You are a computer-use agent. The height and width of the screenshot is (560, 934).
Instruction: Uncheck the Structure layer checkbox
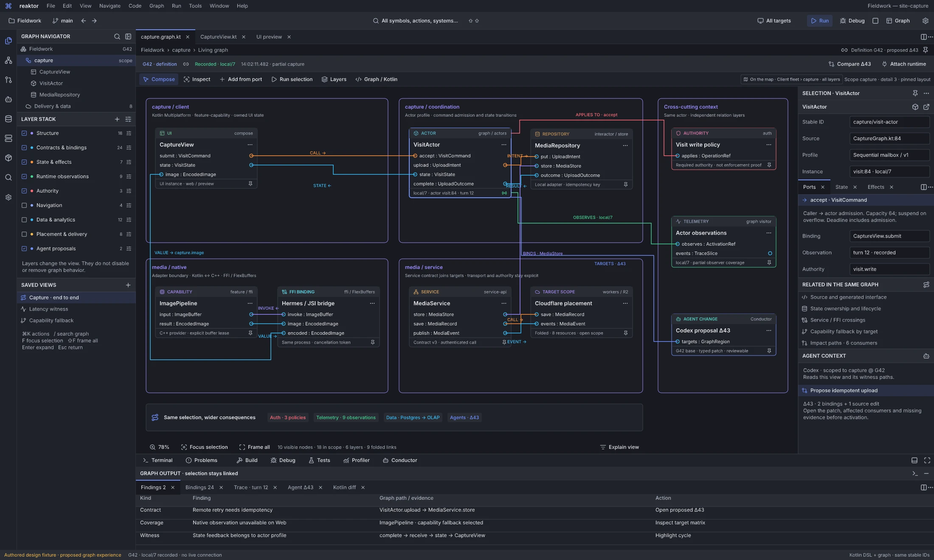[x=24, y=133]
